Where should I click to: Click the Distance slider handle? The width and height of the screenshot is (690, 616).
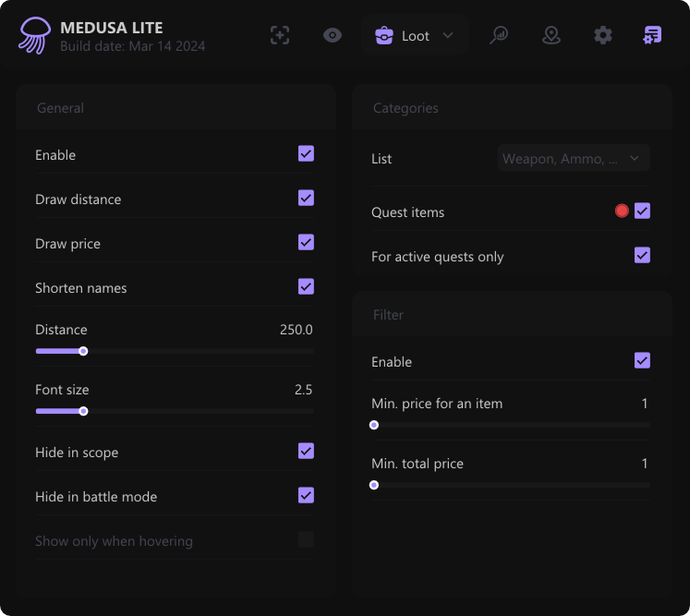(x=83, y=351)
